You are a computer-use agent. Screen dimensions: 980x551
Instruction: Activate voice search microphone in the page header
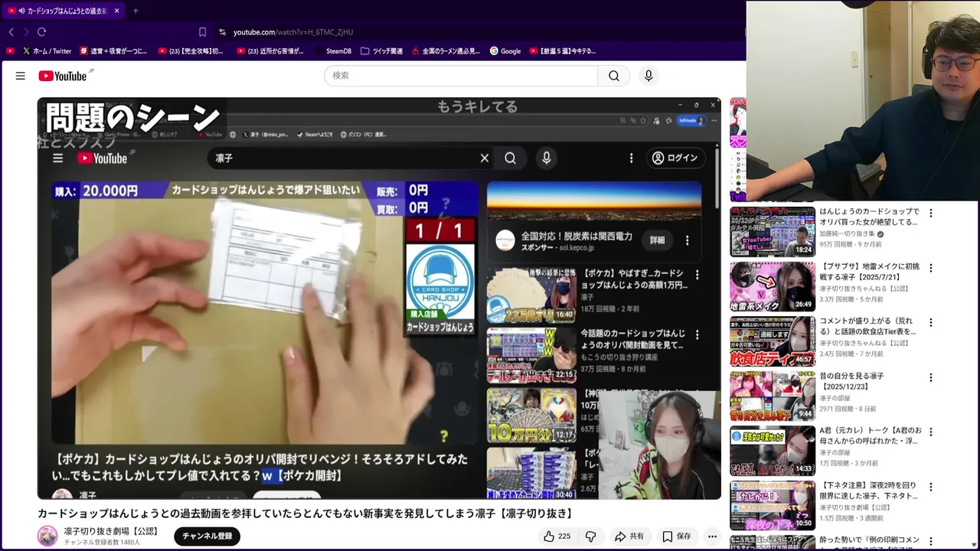click(648, 76)
